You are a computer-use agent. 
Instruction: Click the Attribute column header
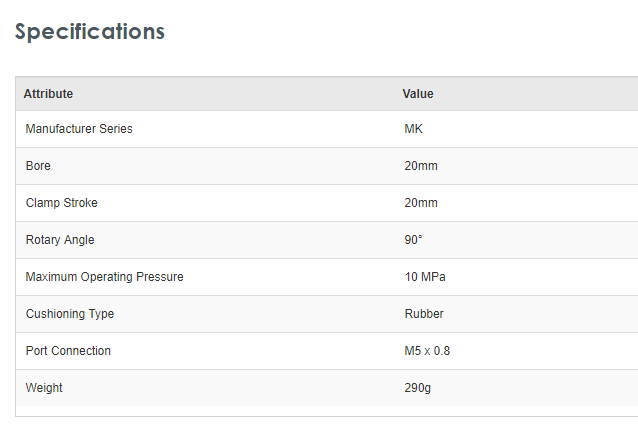pos(48,94)
